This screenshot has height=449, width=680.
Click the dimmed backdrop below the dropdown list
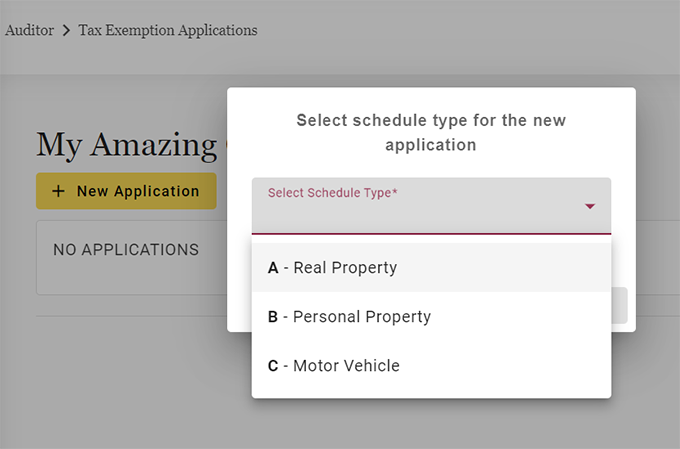tap(431, 425)
